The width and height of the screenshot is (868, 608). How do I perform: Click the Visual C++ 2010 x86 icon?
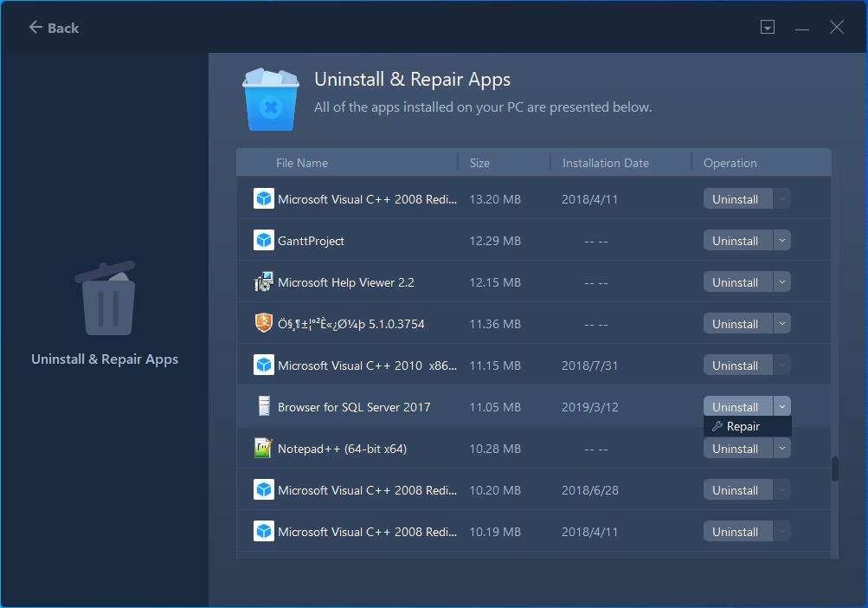[x=263, y=365]
